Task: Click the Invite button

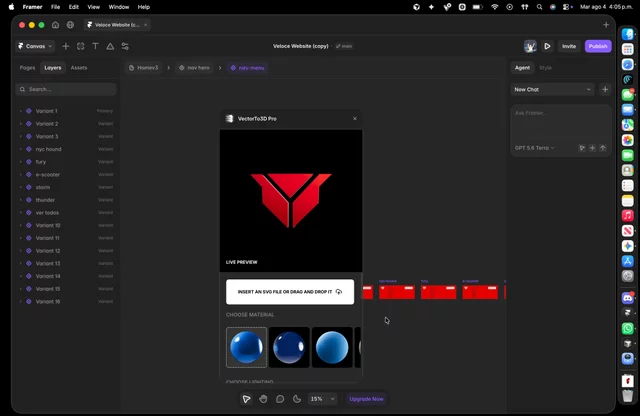Action: click(569, 46)
